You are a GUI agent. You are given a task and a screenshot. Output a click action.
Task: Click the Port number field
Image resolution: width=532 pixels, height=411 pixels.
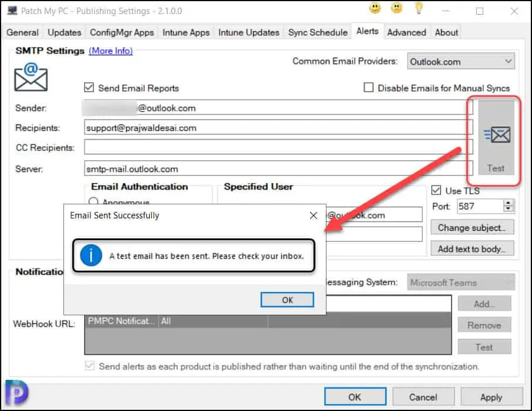480,206
